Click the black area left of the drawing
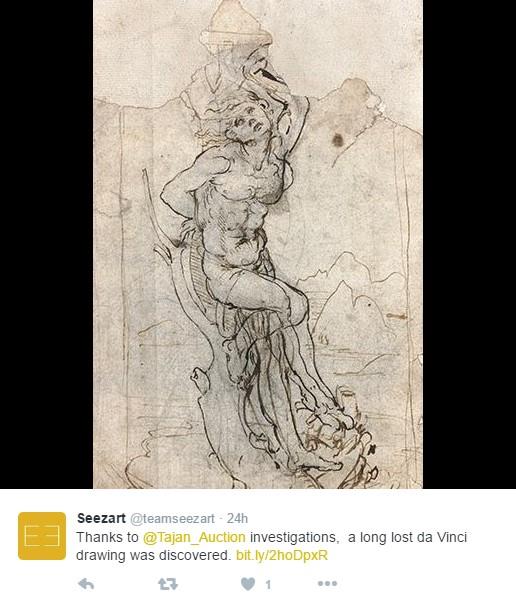Viewport: 516px width, 610px height. coord(46,244)
